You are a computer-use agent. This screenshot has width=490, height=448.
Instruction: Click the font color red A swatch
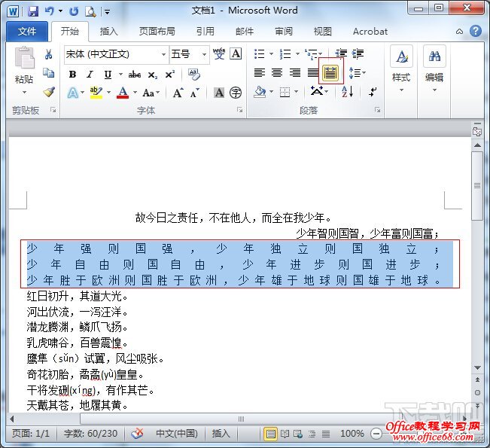[123, 93]
